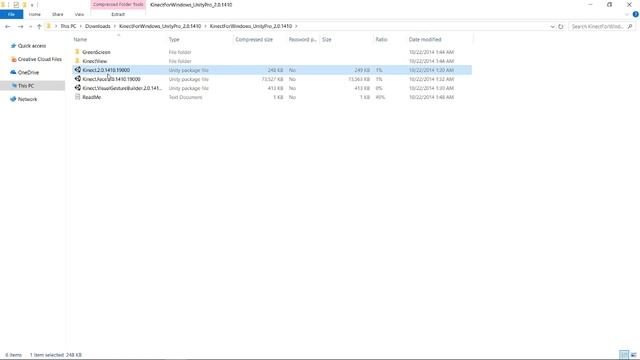640x360 pixels.
Task: Expand the chevron after Downloads breadcrumb
Action: point(115,26)
